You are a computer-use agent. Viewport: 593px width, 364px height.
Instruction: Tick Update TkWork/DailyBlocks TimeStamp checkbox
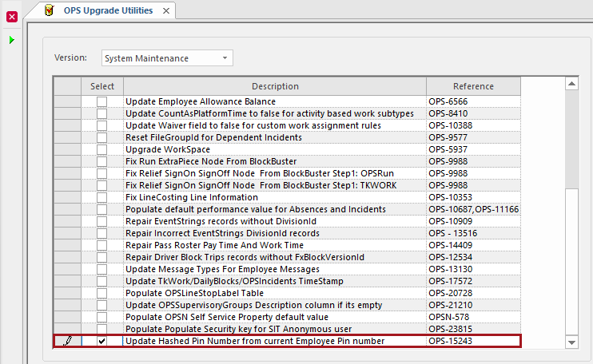[101, 281]
